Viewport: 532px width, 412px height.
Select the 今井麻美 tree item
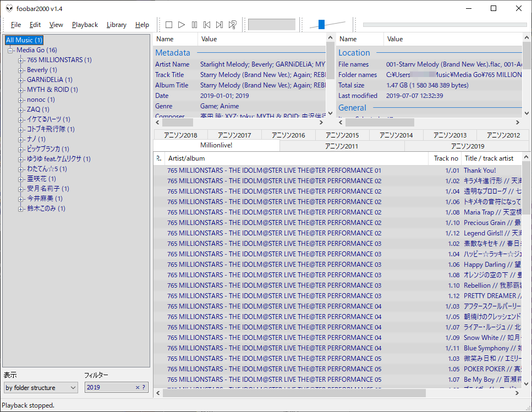tap(45, 199)
